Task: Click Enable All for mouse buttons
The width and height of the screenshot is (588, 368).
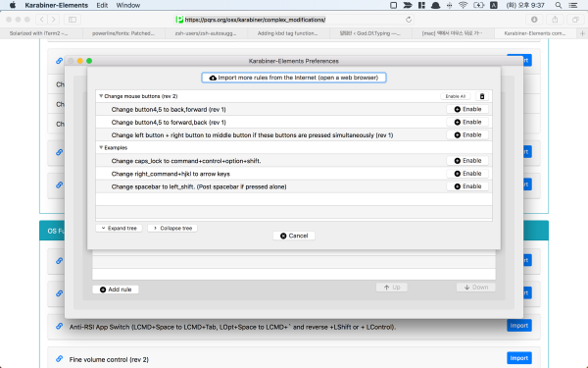Action: 456,96
